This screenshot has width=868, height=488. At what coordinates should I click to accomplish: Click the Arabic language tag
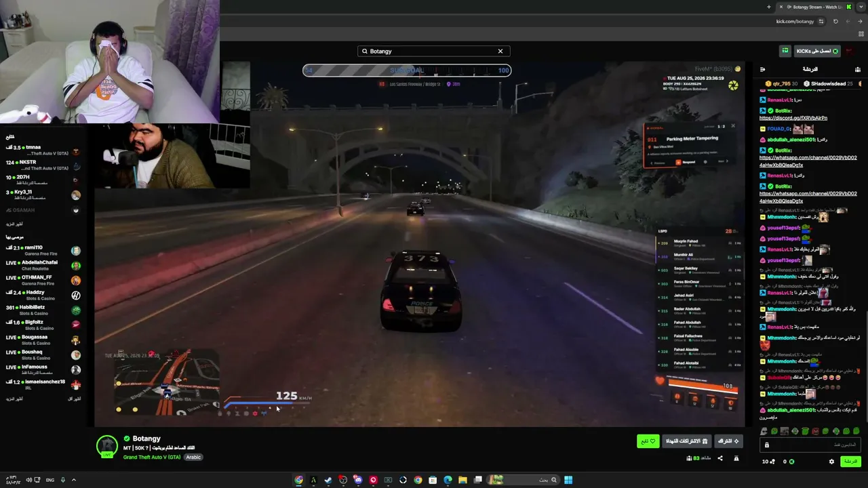coord(193,457)
